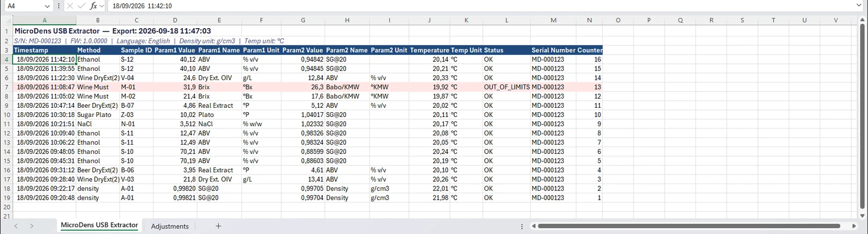Click the Timestamp header cell
868x234 pixels.
click(x=44, y=50)
